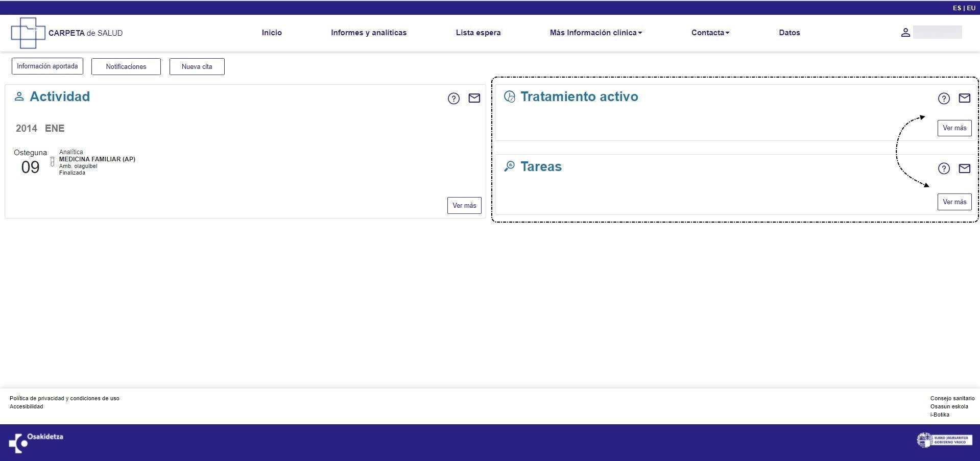
Task: Open help for Actividad panel
Action: [453, 99]
